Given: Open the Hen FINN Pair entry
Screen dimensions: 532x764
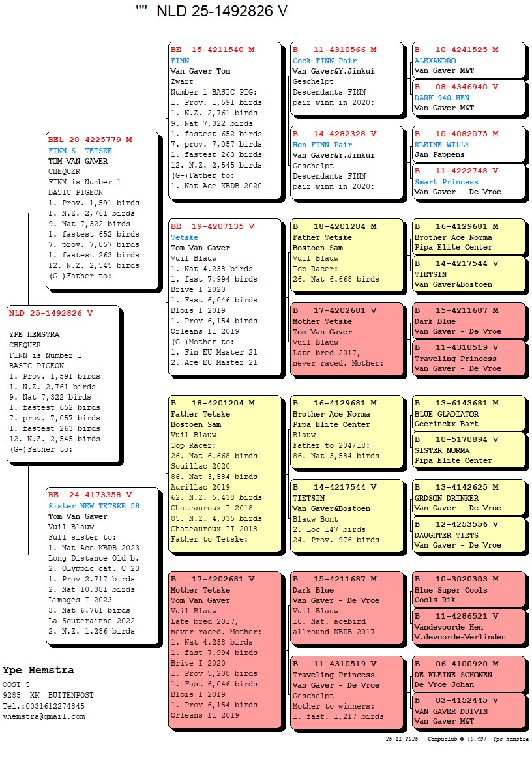Looking at the screenshot, I should pyautogui.click(x=322, y=145).
